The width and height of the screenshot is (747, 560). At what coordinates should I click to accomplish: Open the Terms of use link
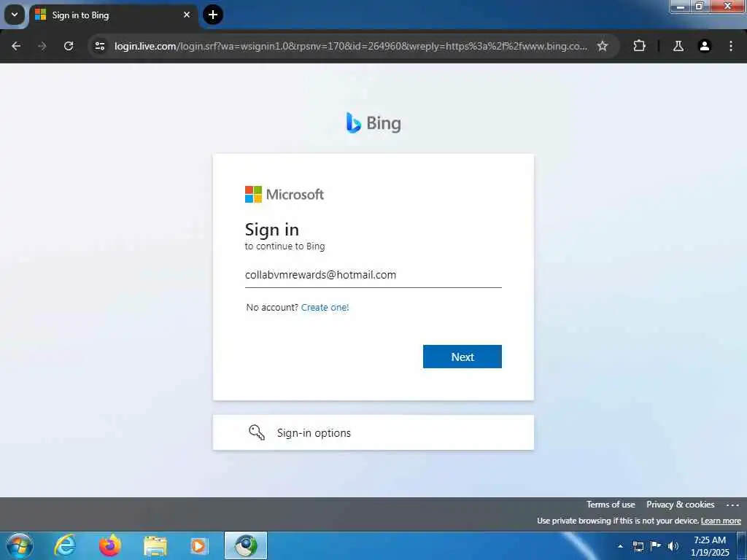coord(611,505)
